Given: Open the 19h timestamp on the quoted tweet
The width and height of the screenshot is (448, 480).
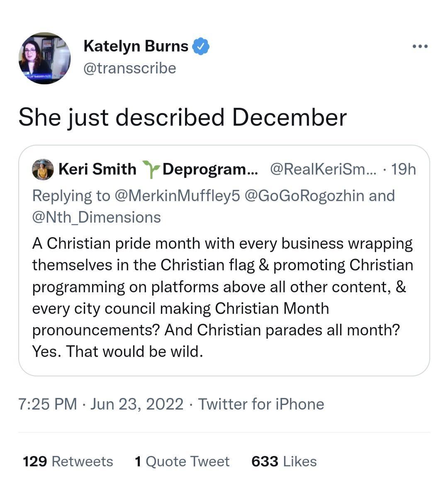Looking at the screenshot, I should 409,169.
